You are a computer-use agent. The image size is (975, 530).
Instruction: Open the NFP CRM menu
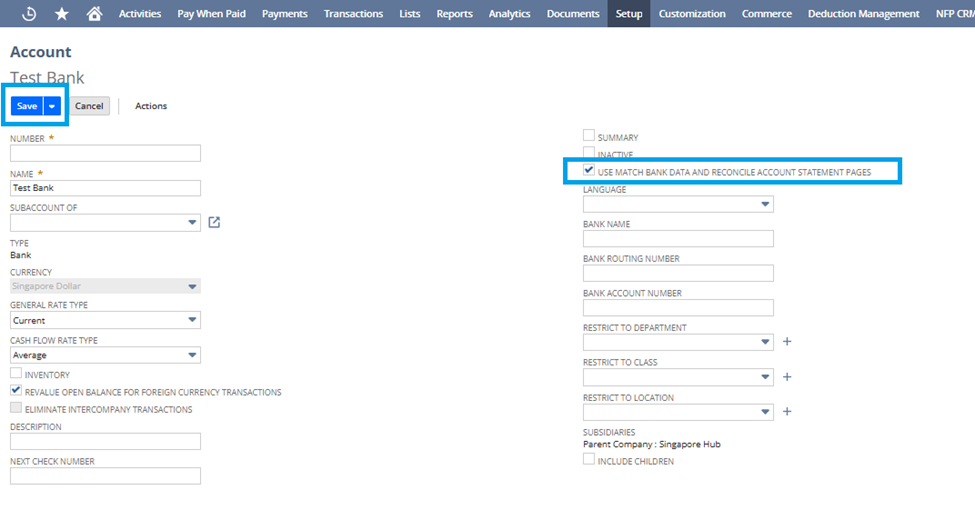(x=954, y=14)
